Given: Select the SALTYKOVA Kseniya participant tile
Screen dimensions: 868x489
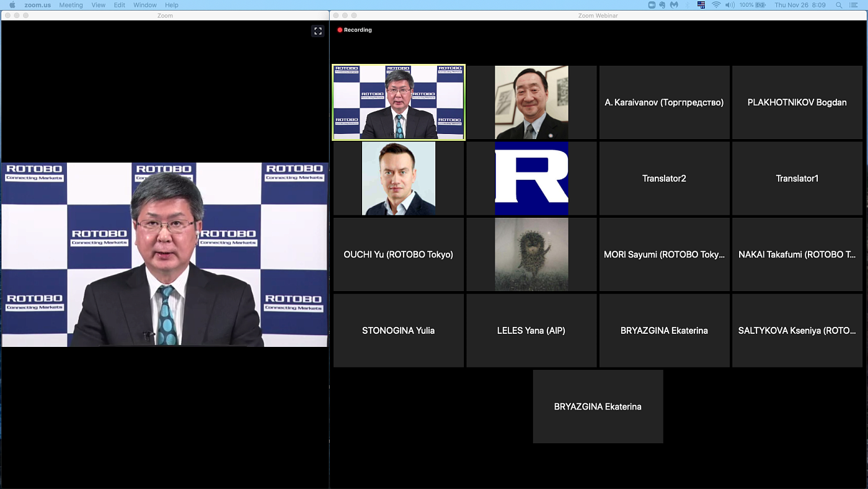Looking at the screenshot, I should [797, 331].
